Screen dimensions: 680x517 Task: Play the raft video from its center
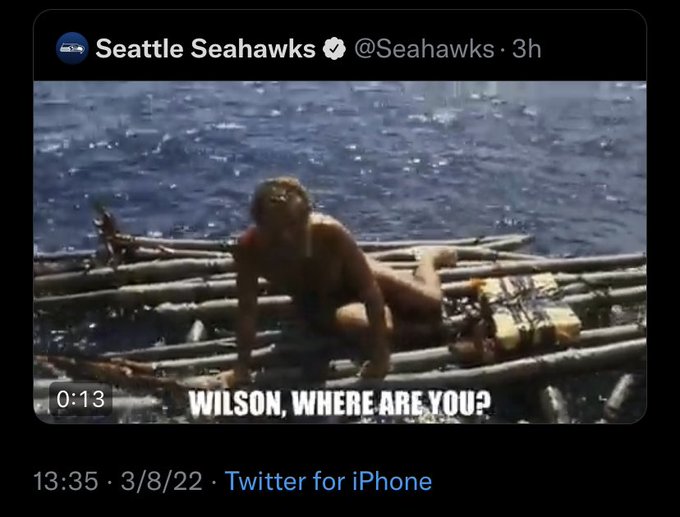tap(340, 252)
